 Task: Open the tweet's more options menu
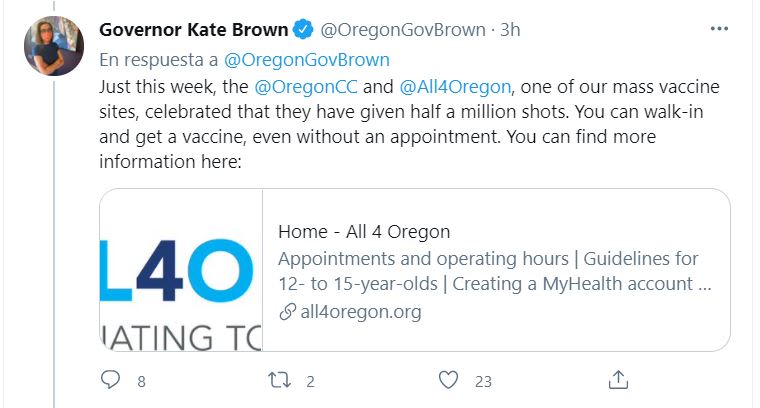(719, 29)
